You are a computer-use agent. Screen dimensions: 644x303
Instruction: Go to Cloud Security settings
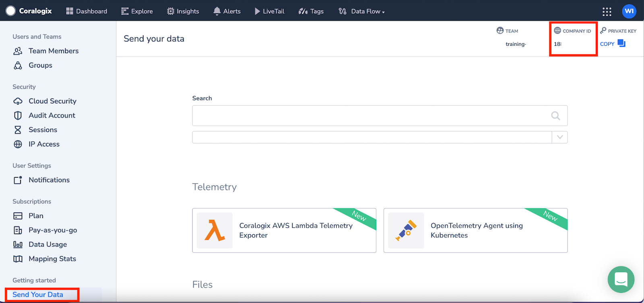tap(52, 101)
